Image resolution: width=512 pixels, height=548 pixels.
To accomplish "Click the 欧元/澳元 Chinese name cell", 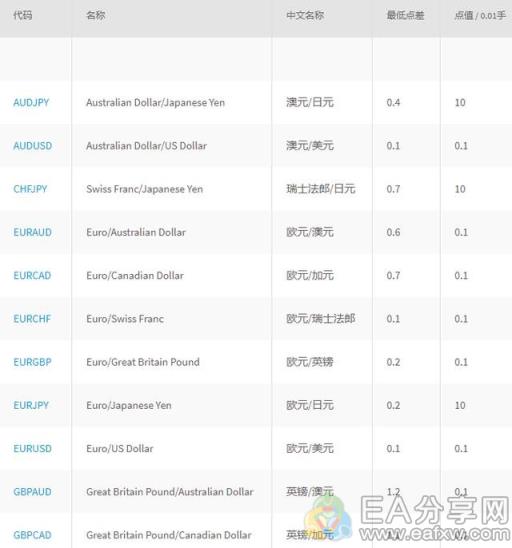I will coord(310,232).
